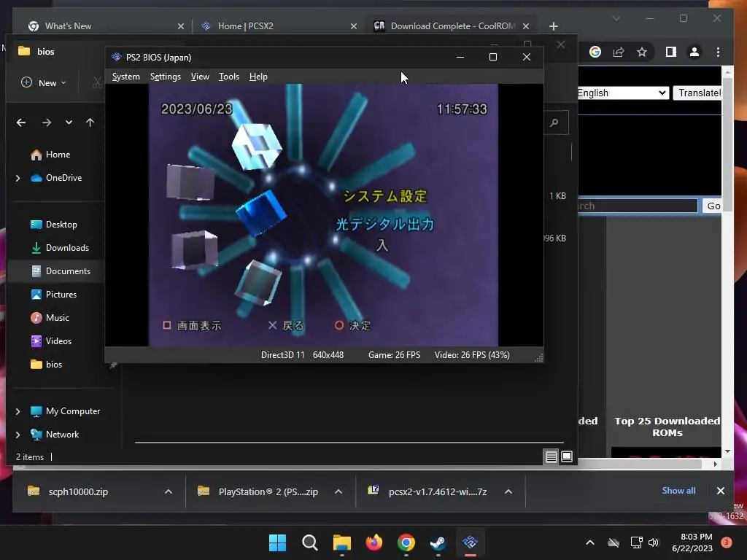Select My Computer in the sidebar

point(65,411)
